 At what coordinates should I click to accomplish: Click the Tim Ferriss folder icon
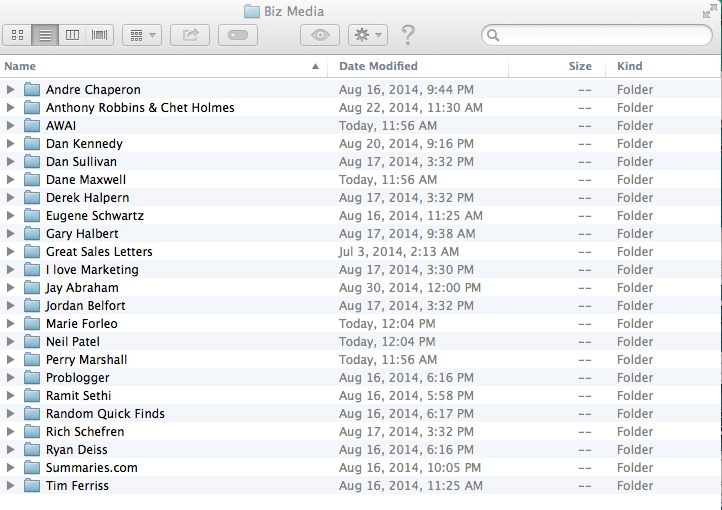click(32, 485)
